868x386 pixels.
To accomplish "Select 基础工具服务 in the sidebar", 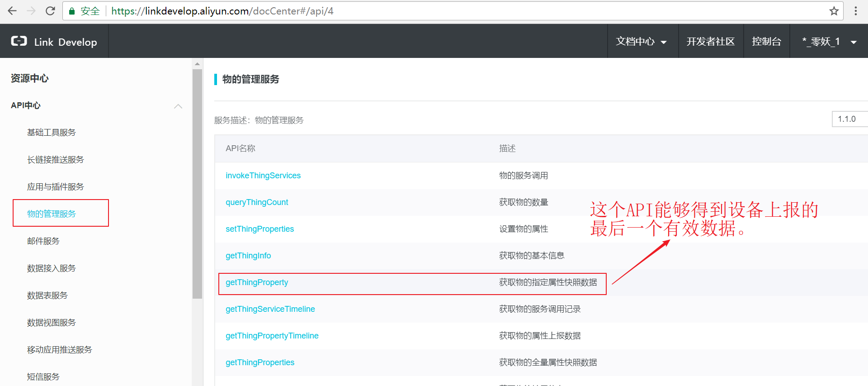I will [x=52, y=133].
